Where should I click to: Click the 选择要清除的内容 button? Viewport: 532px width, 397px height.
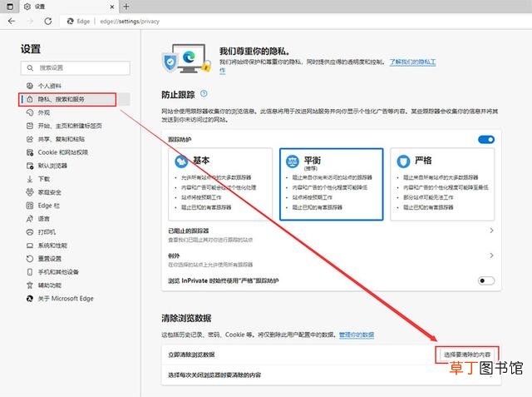coord(467,355)
